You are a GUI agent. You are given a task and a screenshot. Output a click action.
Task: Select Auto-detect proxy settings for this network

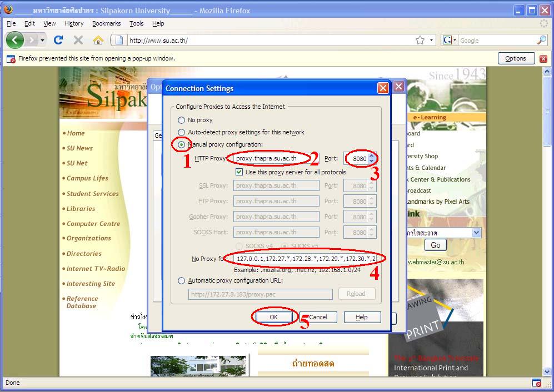181,132
